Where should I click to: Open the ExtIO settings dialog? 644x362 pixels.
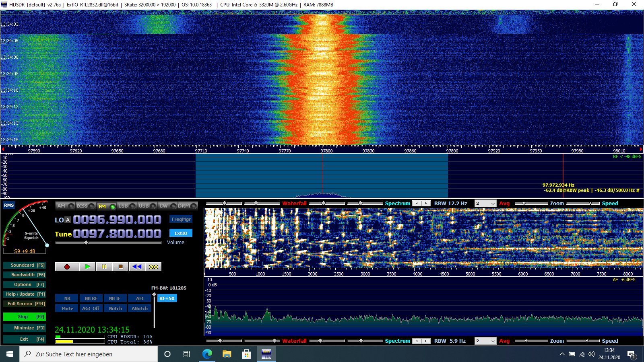coord(181,233)
